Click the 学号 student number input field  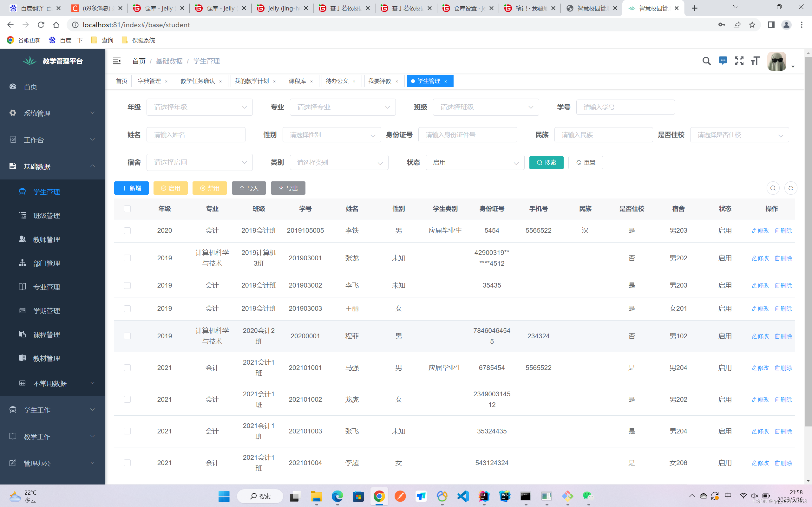point(625,107)
